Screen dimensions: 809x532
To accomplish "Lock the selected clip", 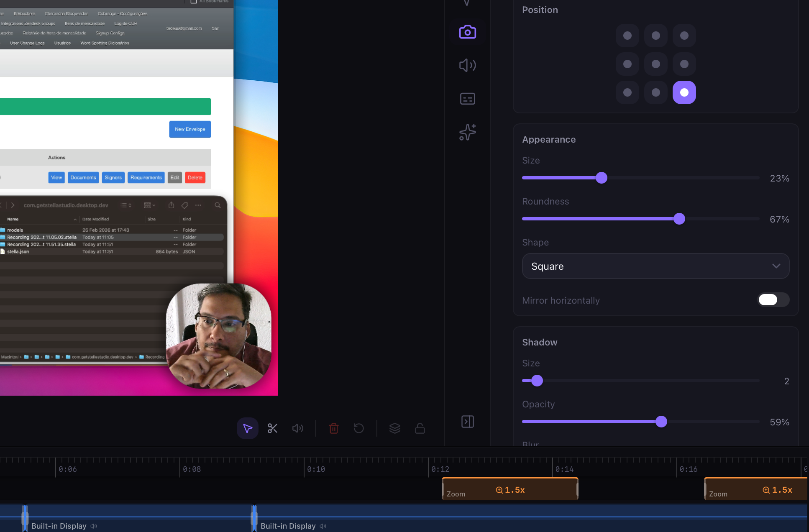I will click(x=420, y=428).
